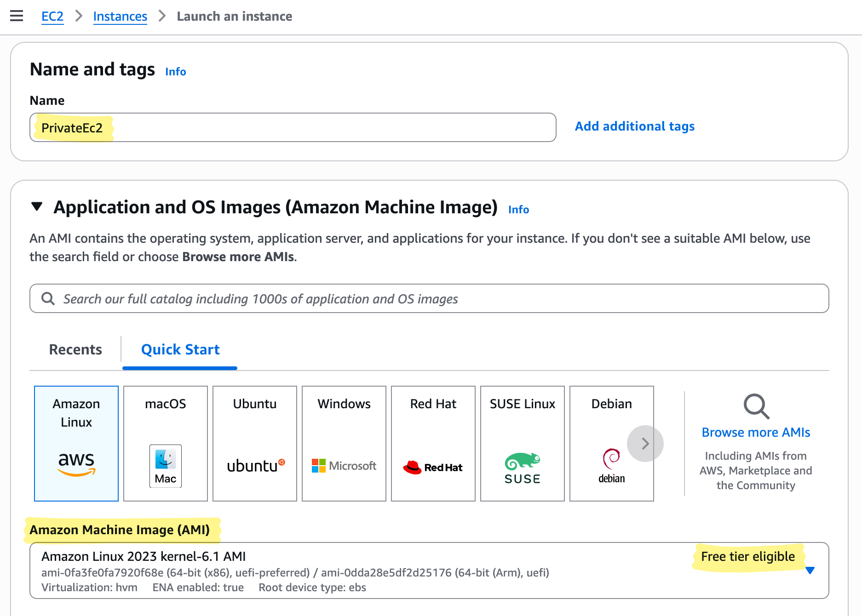
Task: Select the macOS AMI tile
Action: 166,443
